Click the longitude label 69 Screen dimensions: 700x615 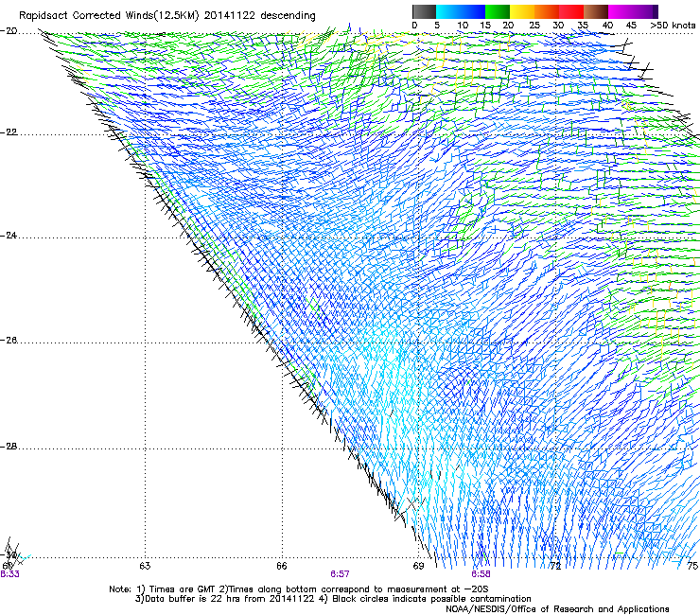pyautogui.click(x=418, y=566)
